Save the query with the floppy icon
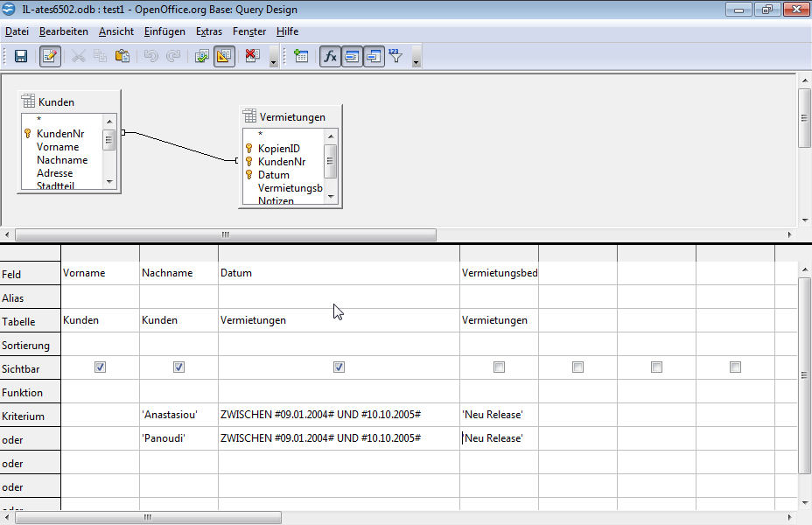 pos(21,56)
